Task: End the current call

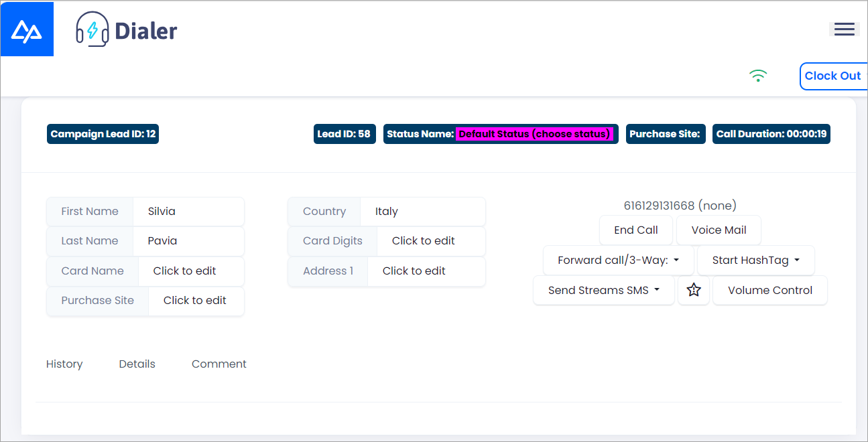Action: pos(635,230)
